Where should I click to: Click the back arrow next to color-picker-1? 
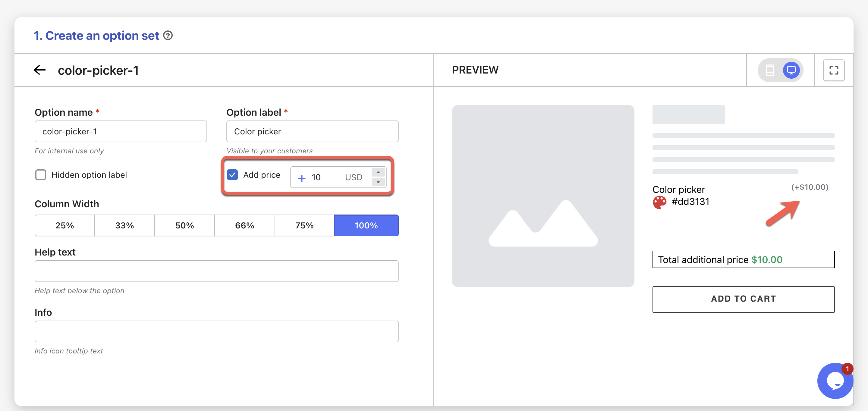40,70
